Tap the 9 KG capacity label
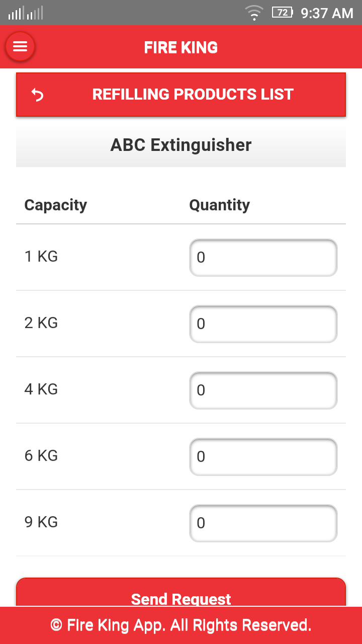Viewport: 362px width, 644px height. point(41,522)
